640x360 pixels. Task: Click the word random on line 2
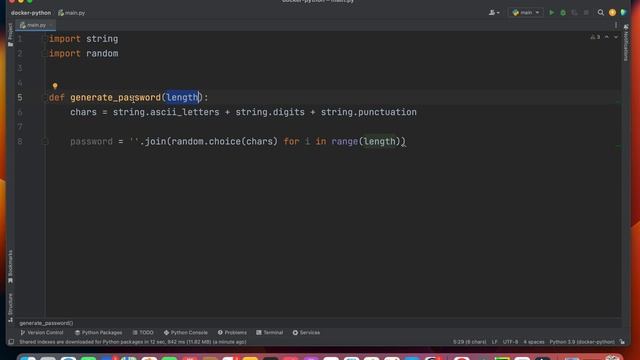102,54
